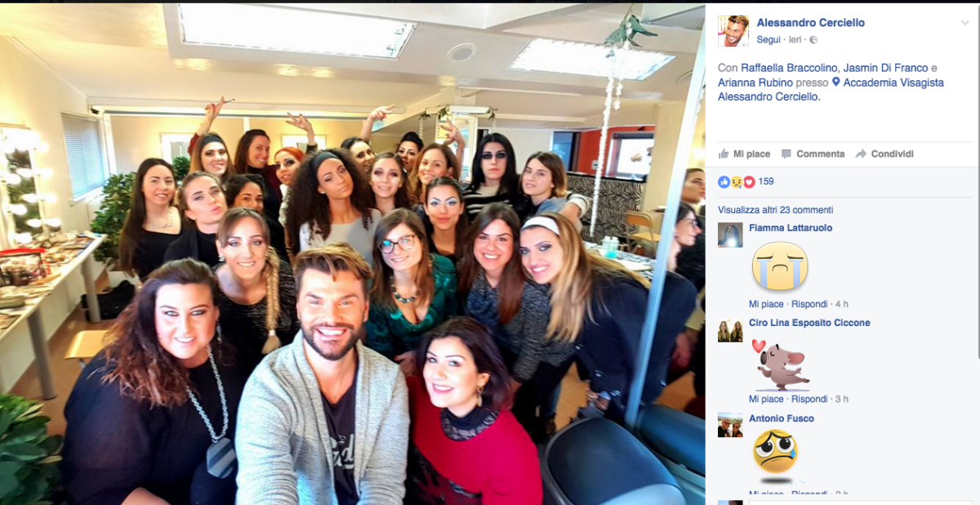Click Antonio Fusco's avatar

click(x=730, y=425)
